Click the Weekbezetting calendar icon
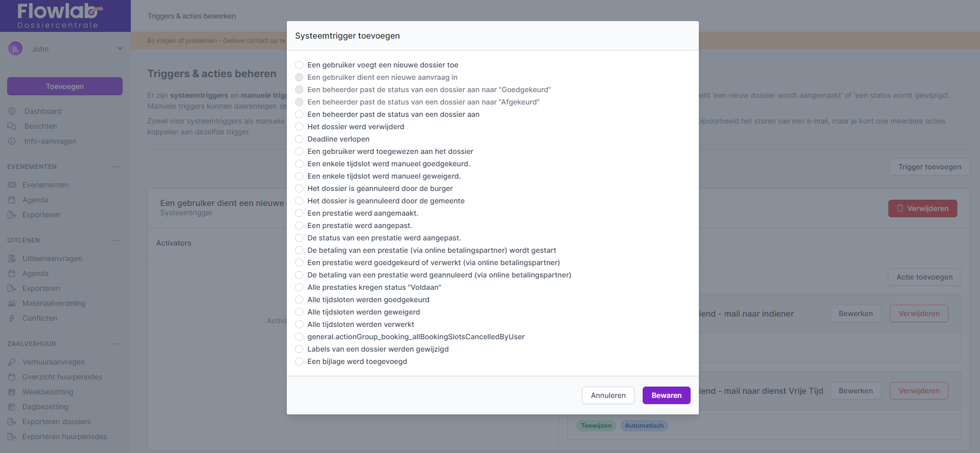Viewport: 980px width, 453px height. click(12, 392)
